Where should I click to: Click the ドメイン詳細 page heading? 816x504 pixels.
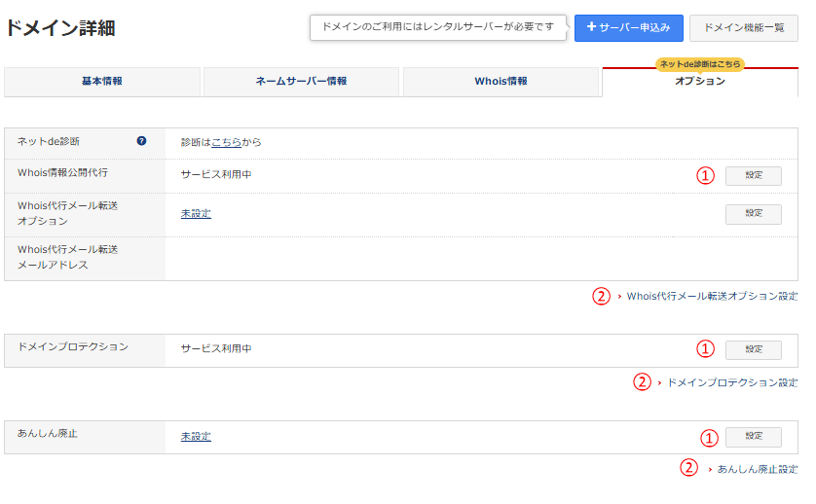tap(60, 28)
